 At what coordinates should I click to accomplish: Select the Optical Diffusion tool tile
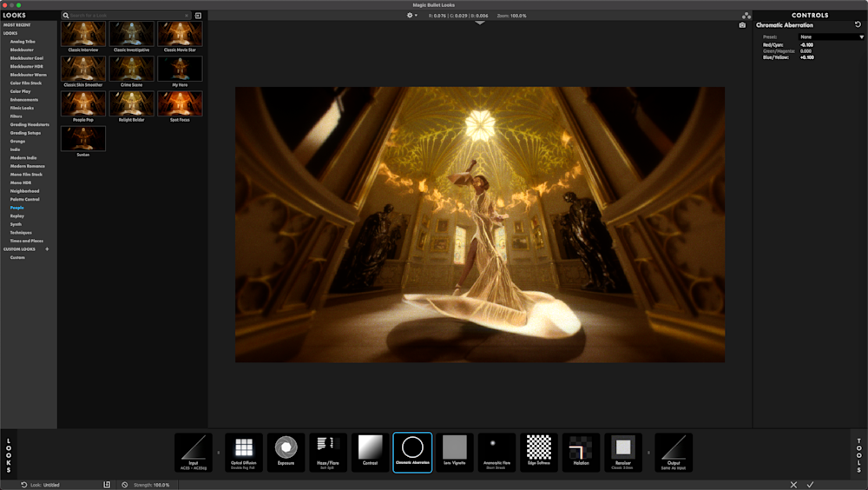[244, 452]
